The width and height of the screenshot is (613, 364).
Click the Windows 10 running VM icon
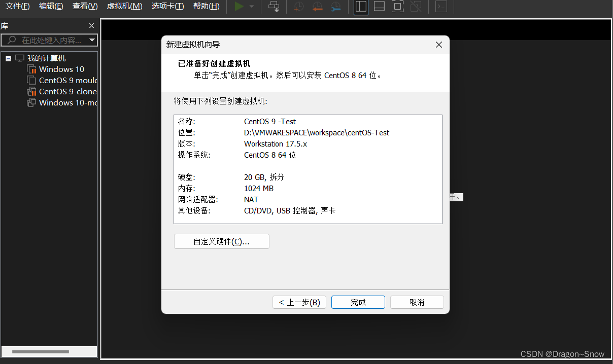tap(31, 69)
